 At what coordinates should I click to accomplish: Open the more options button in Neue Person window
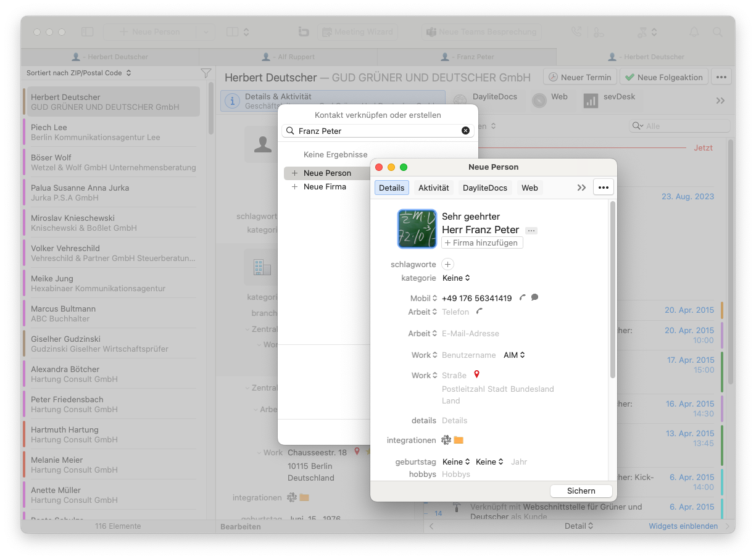click(x=604, y=188)
